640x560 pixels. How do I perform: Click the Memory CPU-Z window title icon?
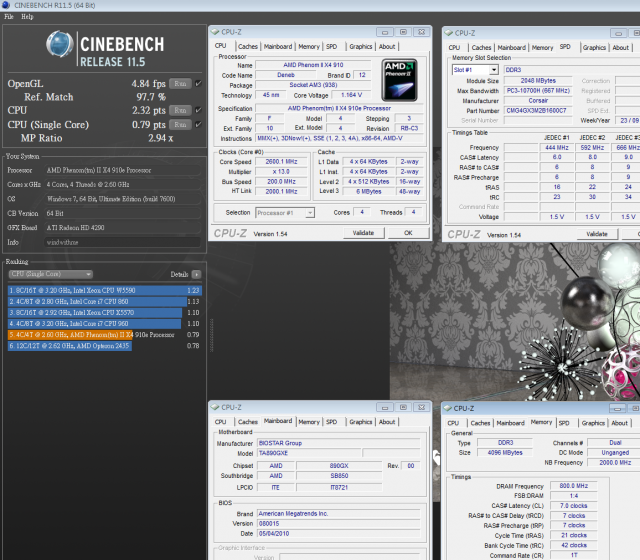pos(447,409)
